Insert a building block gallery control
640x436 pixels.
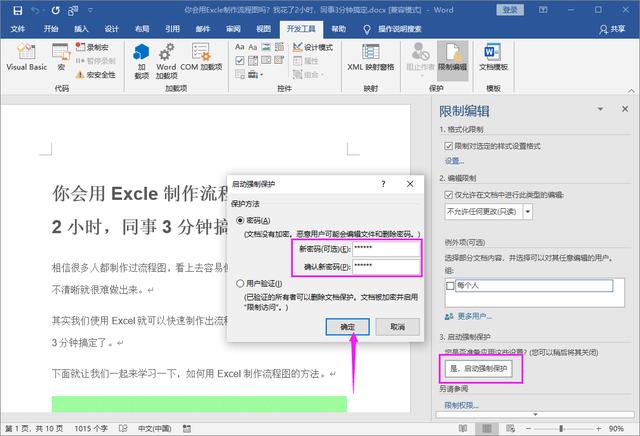(279, 47)
